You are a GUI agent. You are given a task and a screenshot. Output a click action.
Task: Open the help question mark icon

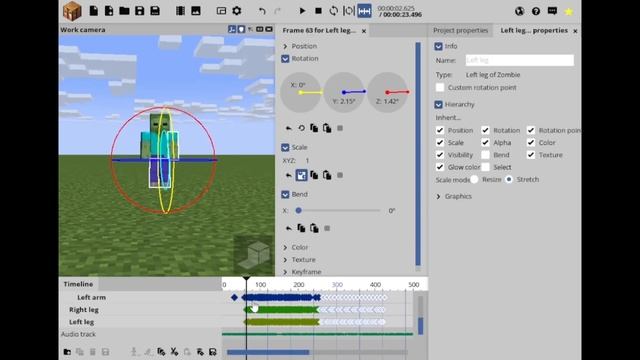click(536, 11)
